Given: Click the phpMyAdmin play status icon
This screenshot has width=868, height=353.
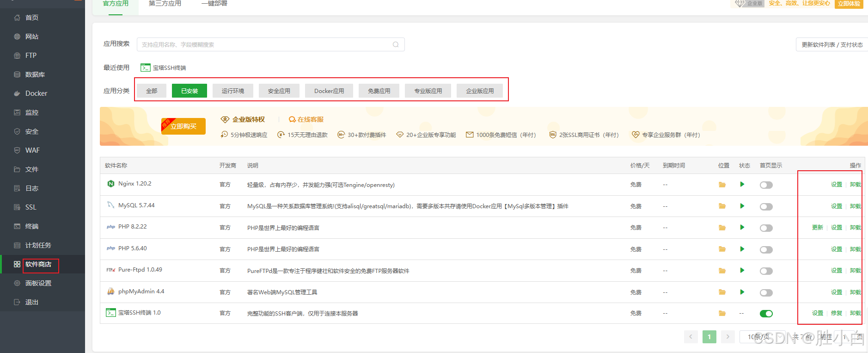Looking at the screenshot, I should (742, 292).
